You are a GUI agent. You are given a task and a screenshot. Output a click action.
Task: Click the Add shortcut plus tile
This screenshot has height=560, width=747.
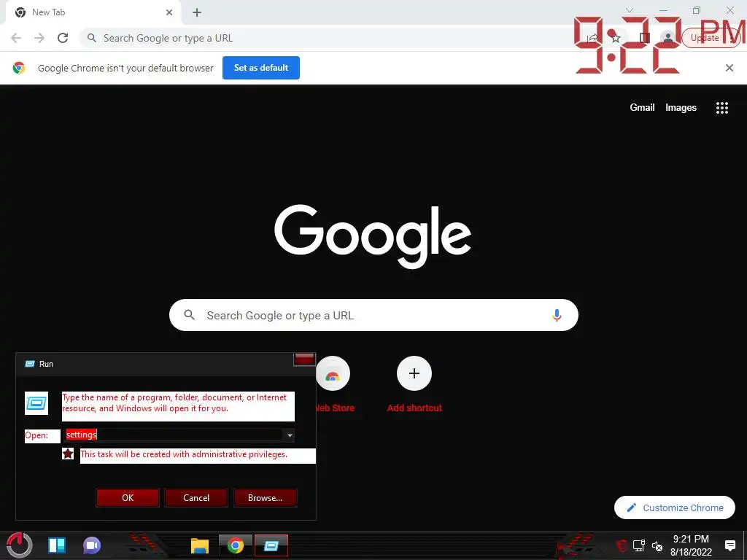[x=414, y=374]
